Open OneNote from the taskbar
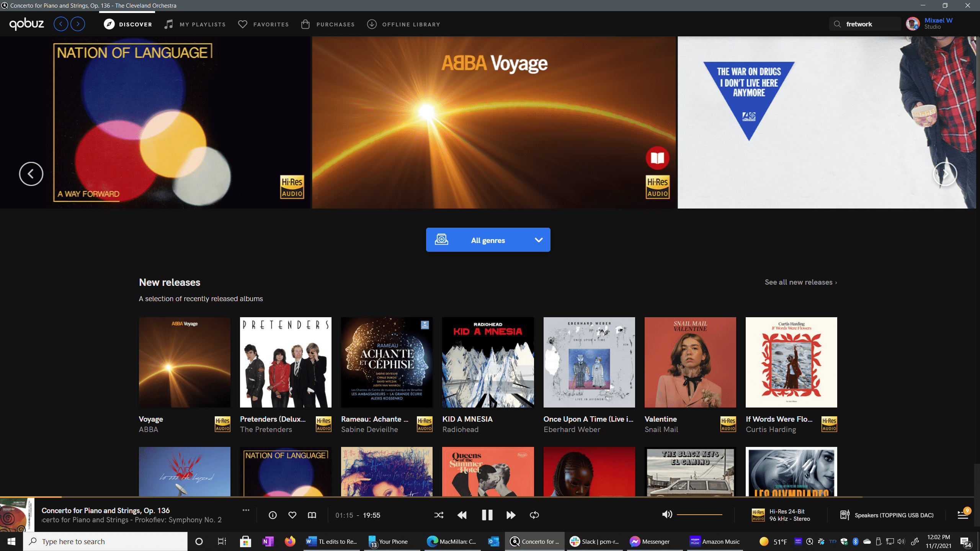The height and width of the screenshot is (551, 980). click(x=268, y=541)
